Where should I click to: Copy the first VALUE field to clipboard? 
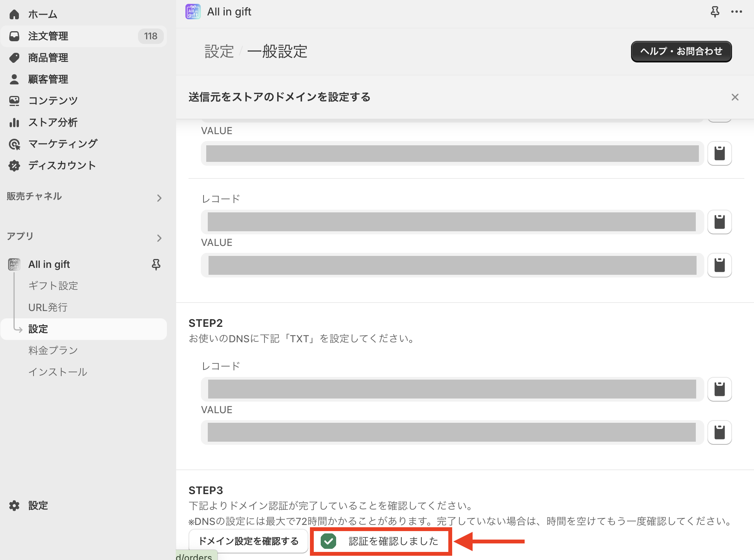tap(719, 153)
